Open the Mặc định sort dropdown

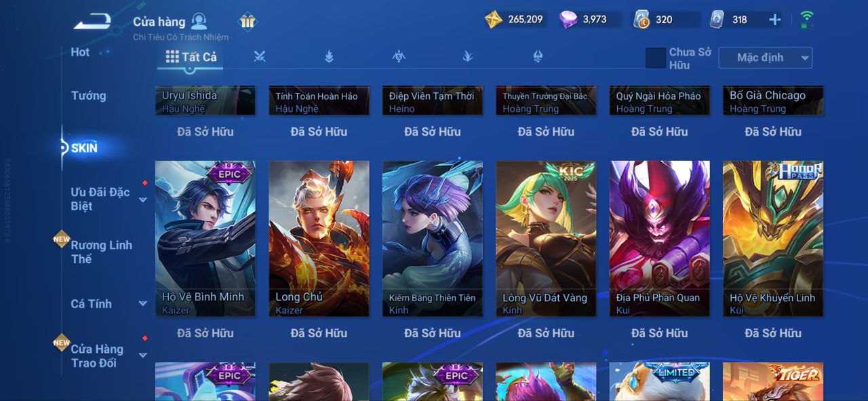766,58
